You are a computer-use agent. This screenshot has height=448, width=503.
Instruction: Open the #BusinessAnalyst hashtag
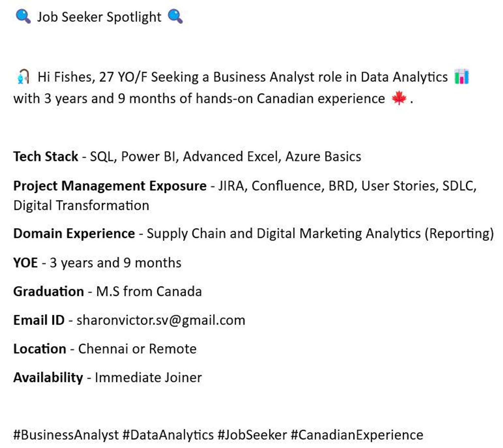pyautogui.click(x=66, y=435)
